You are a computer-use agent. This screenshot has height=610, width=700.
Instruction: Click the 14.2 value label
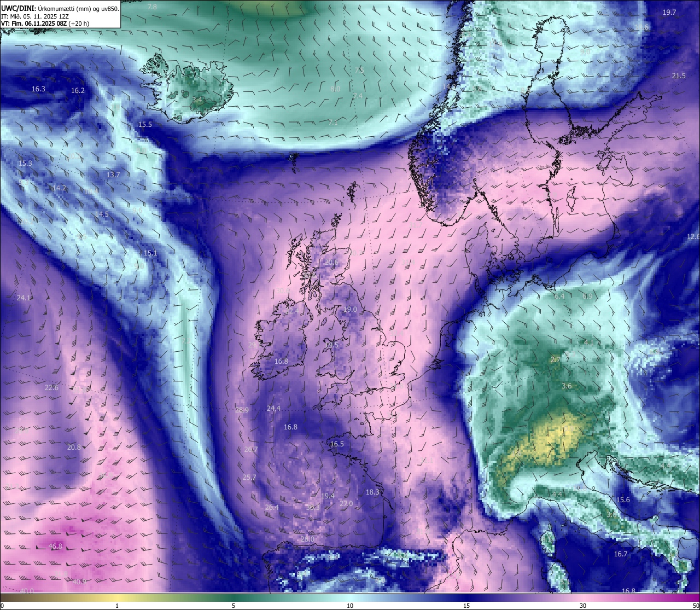tap(59, 188)
